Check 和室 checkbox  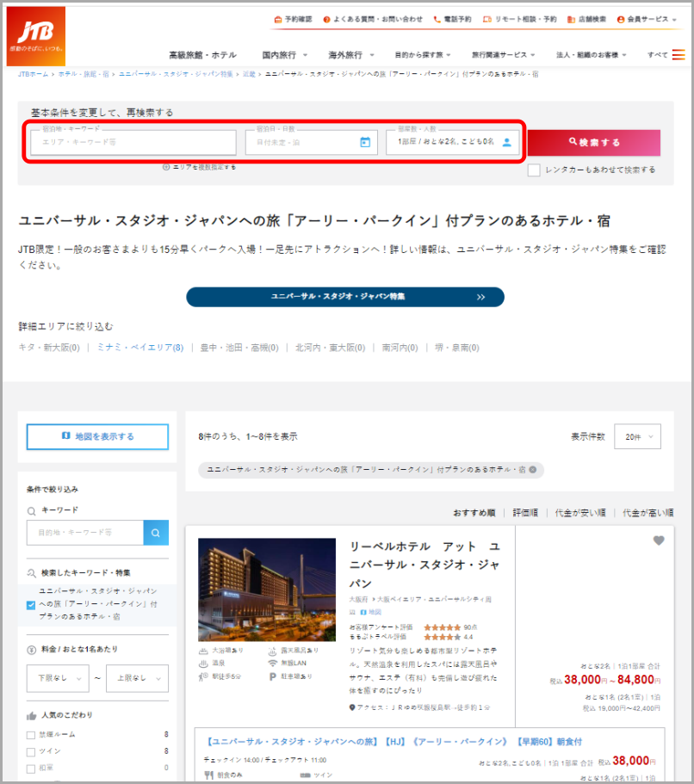[x=31, y=769]
